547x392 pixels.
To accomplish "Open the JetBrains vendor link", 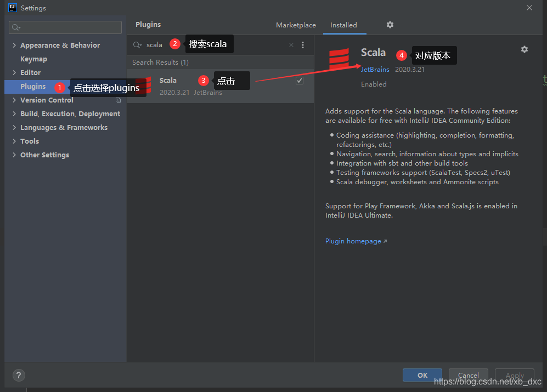I will pyautogui.click(x=375, y=70).
